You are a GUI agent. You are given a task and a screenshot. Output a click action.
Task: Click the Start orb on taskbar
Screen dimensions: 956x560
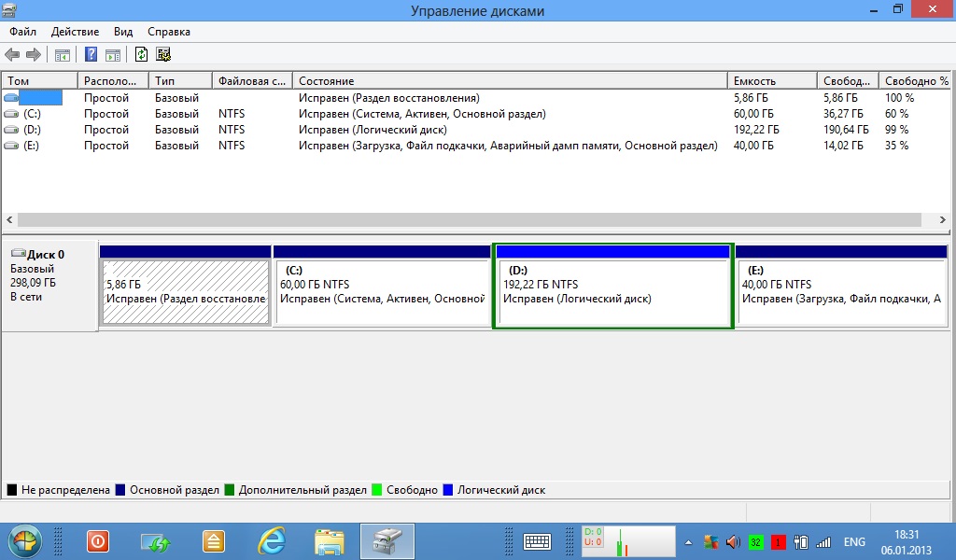coord(24,541)
